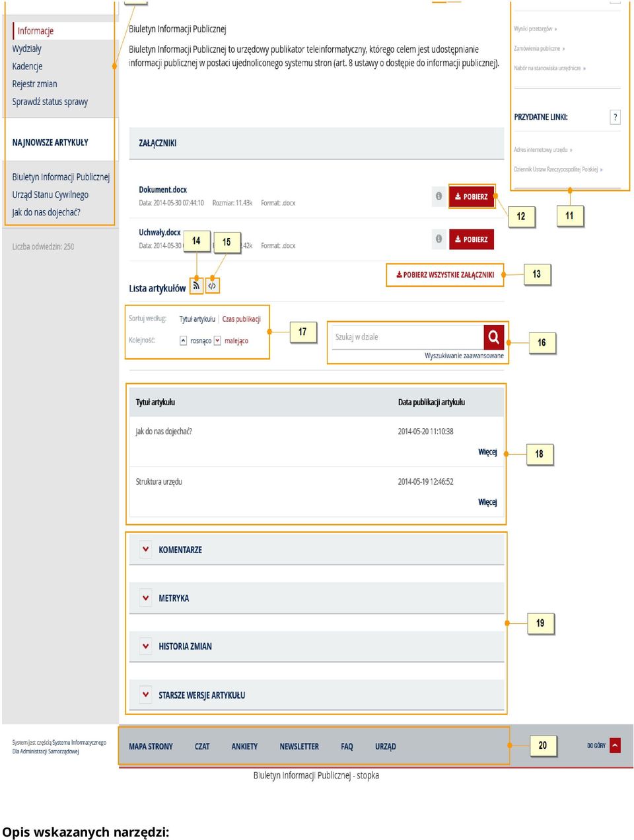Viewport: 634px width, 840px height.
Task: Open sidebar article Jak do nas dojechać?
Action: pyautogui.click(x=46, y=212)
